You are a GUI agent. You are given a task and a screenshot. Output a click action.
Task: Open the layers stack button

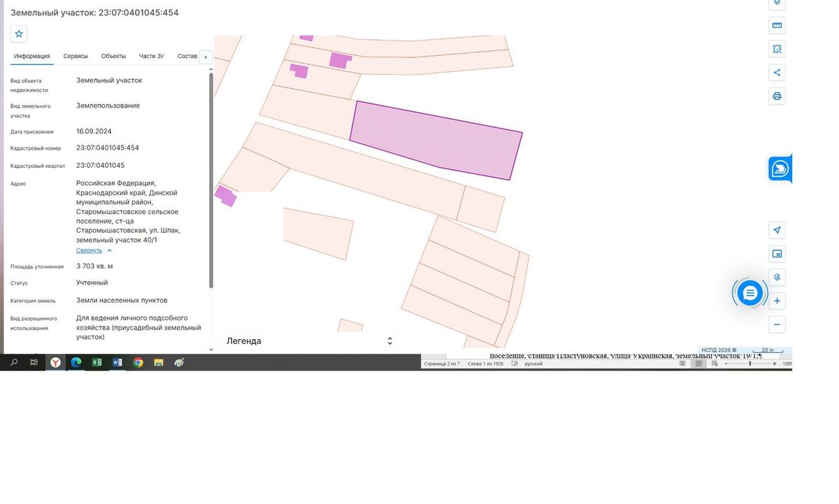tap(777, 3)
